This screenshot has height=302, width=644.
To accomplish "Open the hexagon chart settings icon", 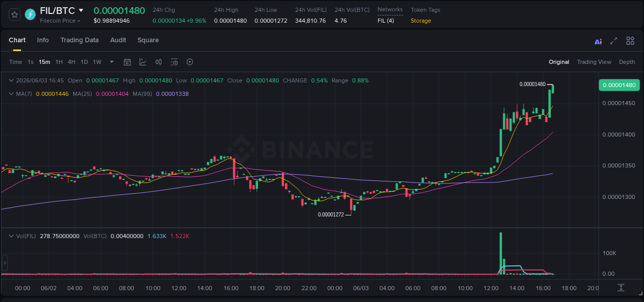I will coord(190,62).
